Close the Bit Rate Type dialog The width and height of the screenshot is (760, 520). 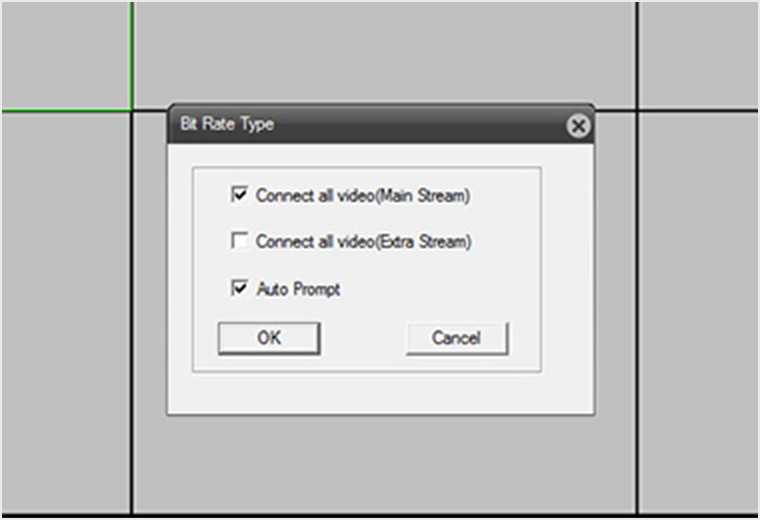(x=577, y=126)
